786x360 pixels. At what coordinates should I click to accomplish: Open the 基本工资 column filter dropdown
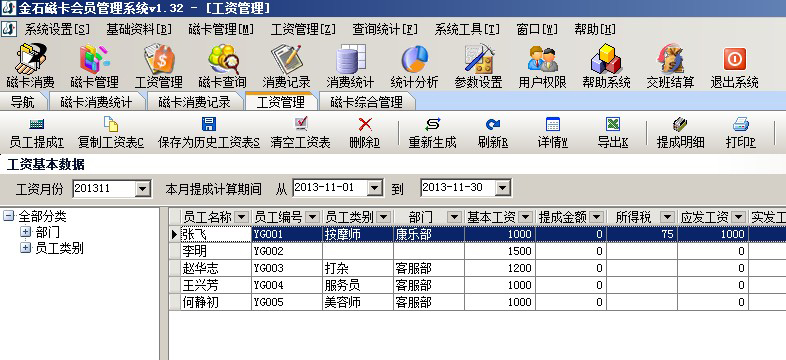coord(525,217)
